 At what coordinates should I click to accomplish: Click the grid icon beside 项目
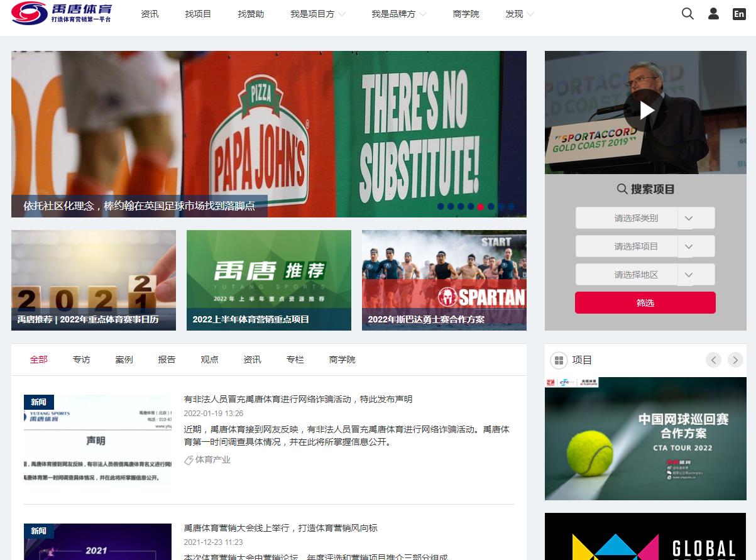click(559, 360)
